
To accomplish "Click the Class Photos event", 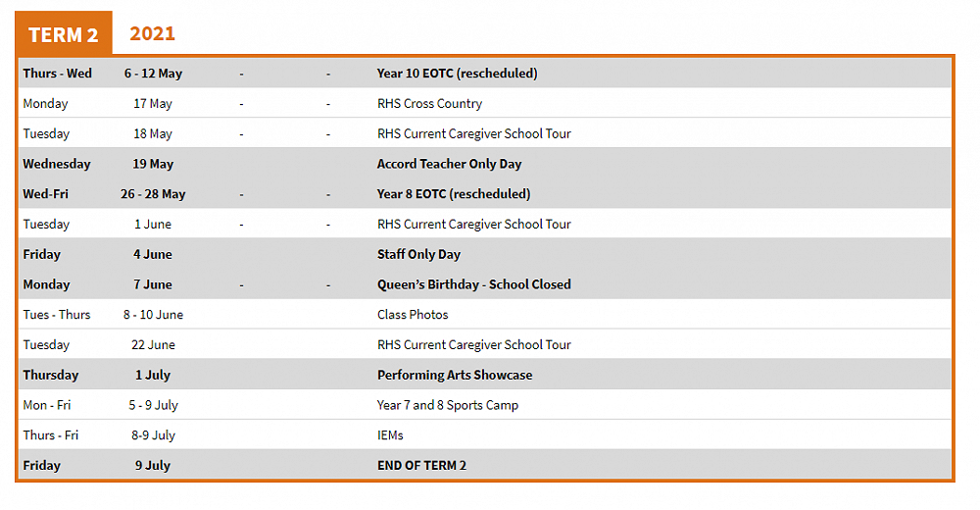I will pyautogui.click(x=413, y=315).
